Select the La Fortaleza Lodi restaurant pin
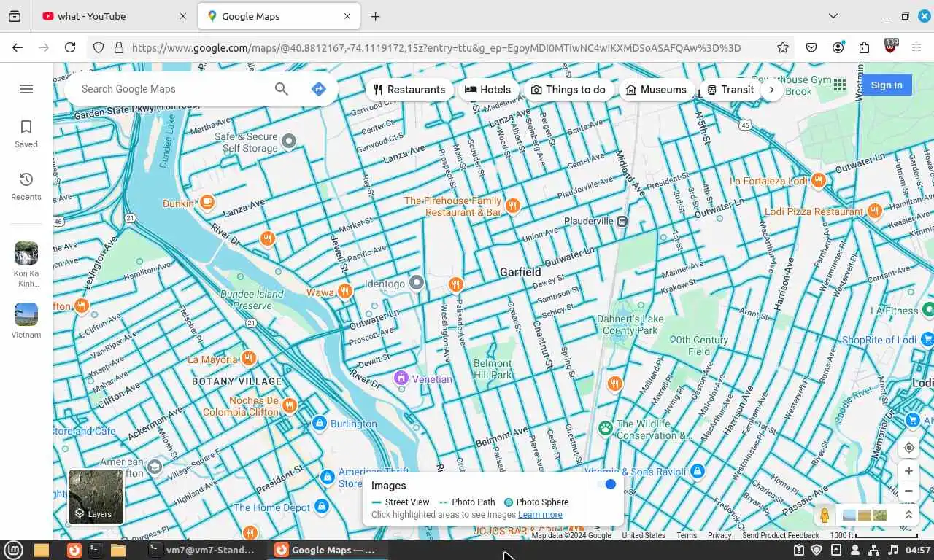Viewport: 934px width, 560px height. [x=819, y=180]
